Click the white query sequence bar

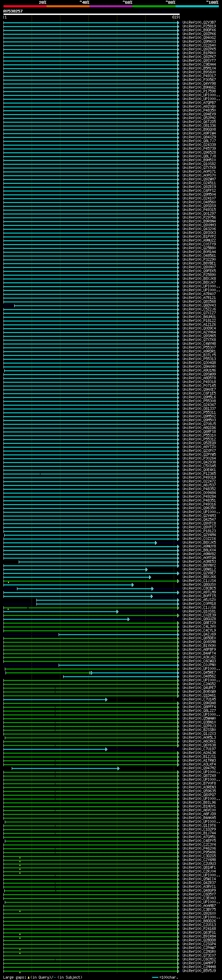[x=92, y=14]
